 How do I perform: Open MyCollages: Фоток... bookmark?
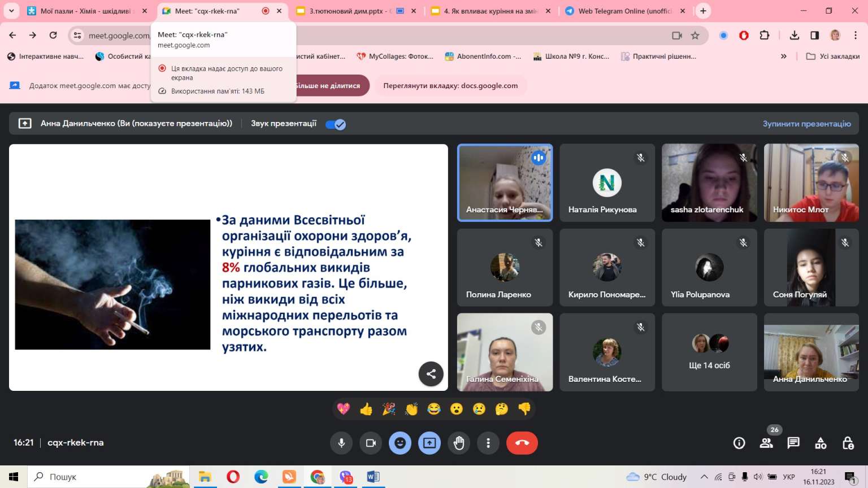(395, 56)
